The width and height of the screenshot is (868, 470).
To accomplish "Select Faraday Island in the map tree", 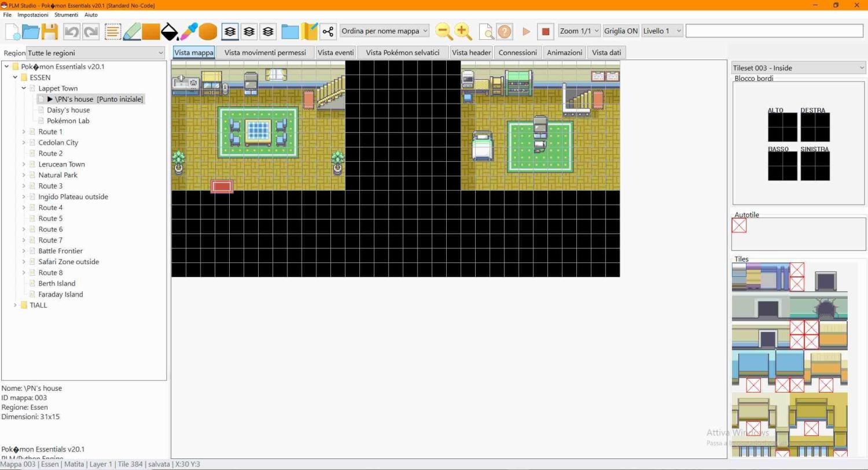I will tap(61, 294).
